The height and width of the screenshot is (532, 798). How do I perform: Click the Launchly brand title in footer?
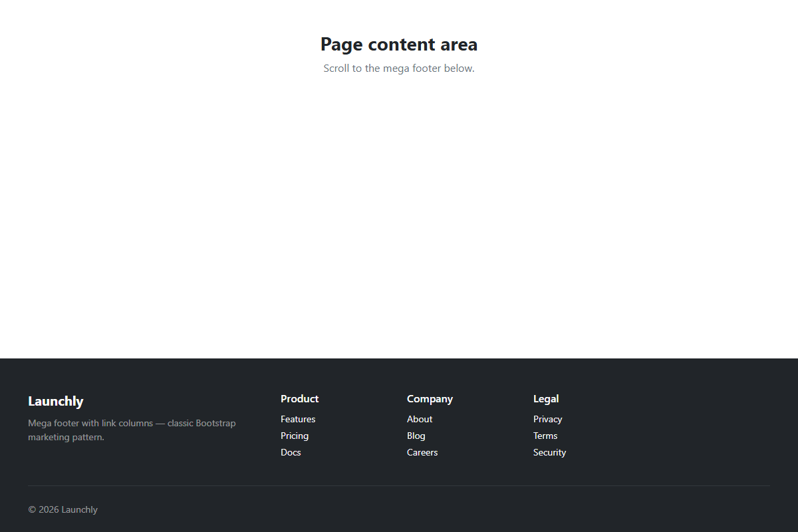pyautogui.click(x=56, y=401)
